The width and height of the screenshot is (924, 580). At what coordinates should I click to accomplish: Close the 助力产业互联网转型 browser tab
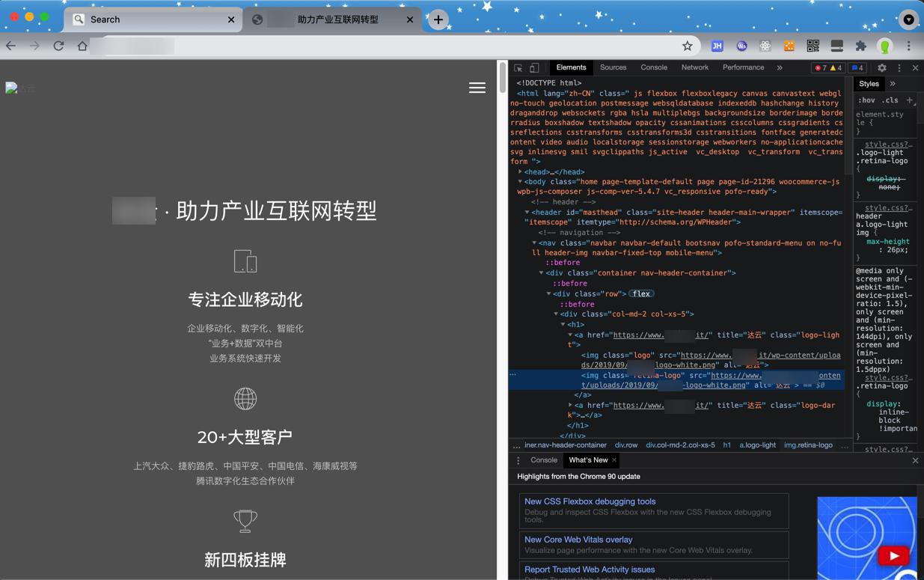click(x=409, y=19)
